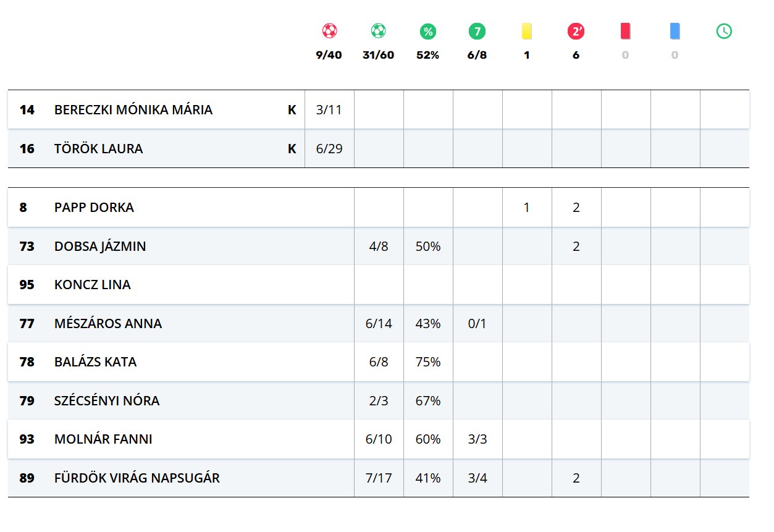
Task: Click the yellow card icon
Action: click(526, 31)
